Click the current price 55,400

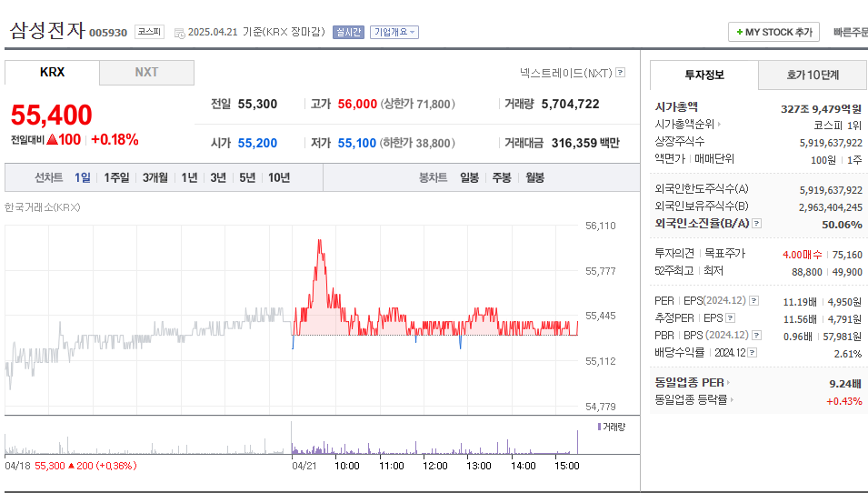52,116
